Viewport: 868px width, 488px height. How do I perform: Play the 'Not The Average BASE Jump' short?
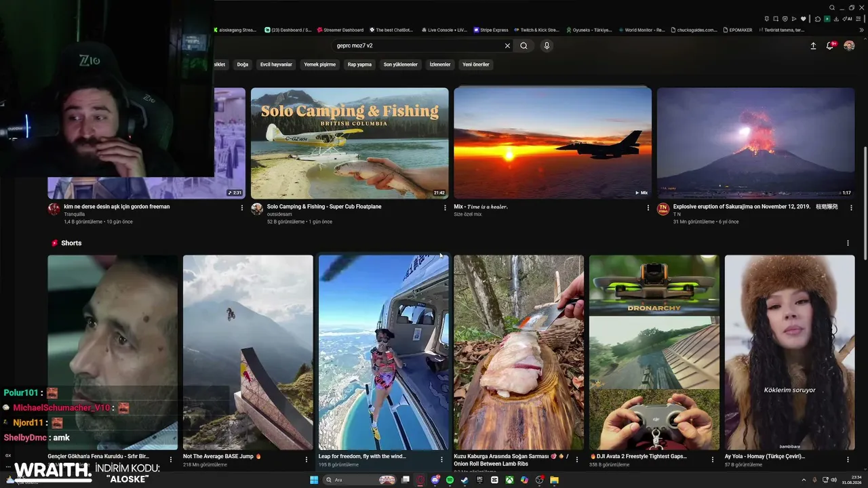[x=248, y=352]
